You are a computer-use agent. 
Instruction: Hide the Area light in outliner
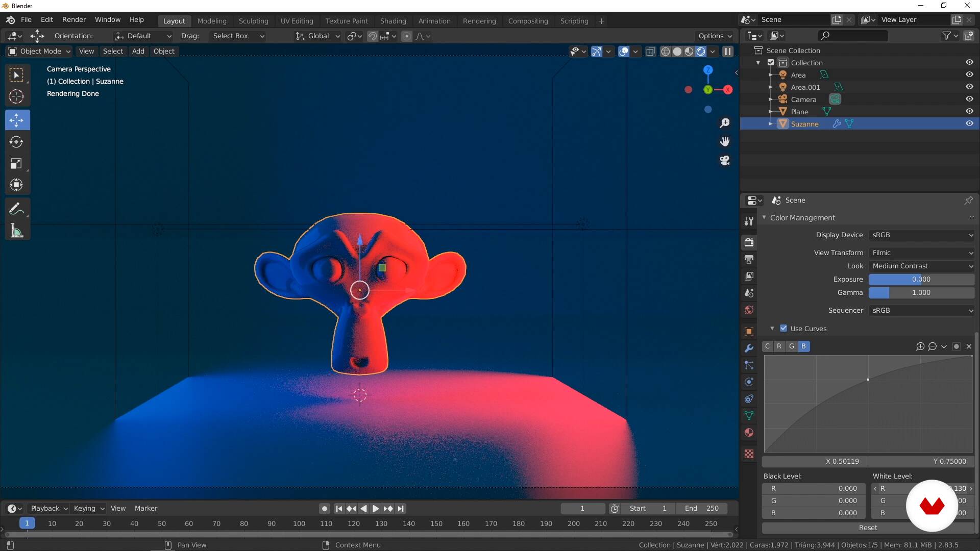tap(969, 74)
